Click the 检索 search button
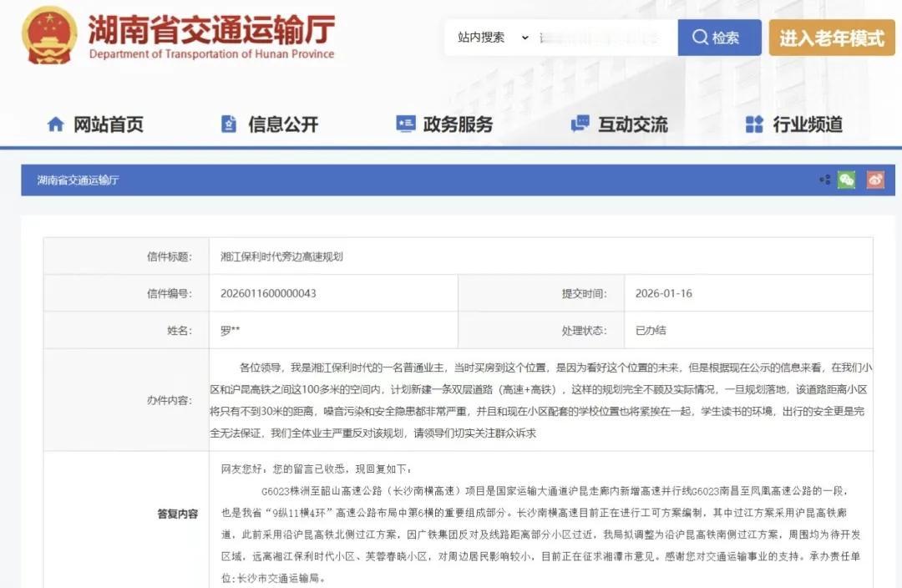The image size is (902, 588). pos(718,37)
